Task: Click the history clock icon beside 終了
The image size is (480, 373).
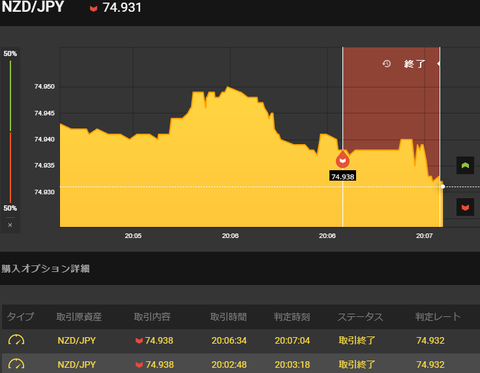Action: (x=386, y=63)
